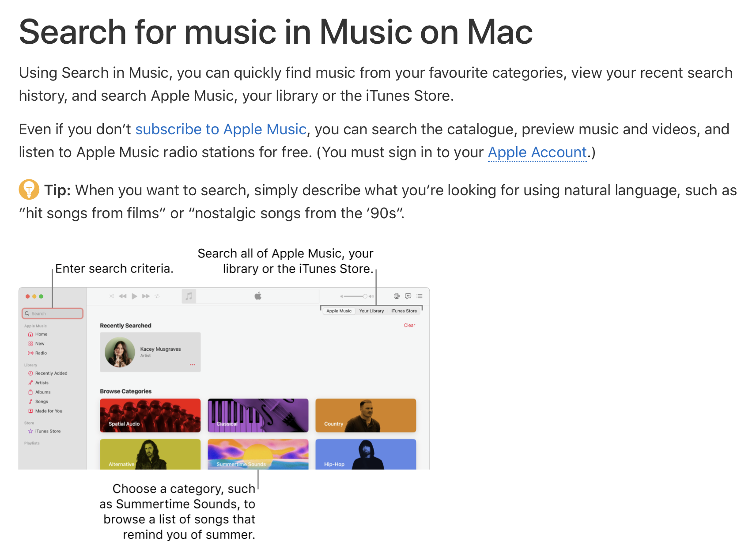Open the AirPlay audio output icon
The width and height of the screenshot is (756, 546).
pos(397,296)
